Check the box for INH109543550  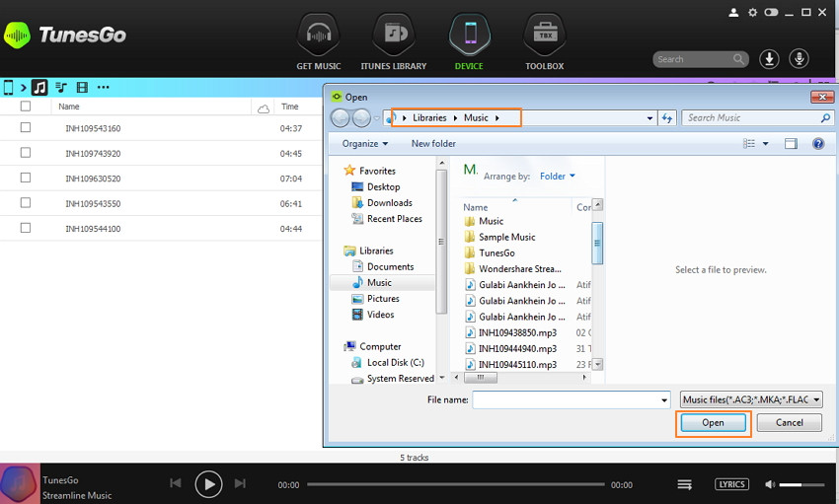(x=25, y=202)
